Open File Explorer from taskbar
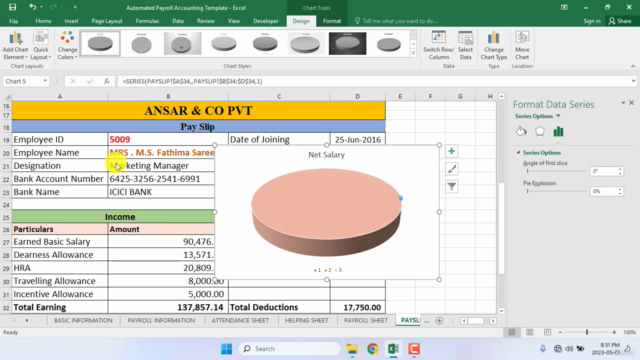 click(352, 349)
